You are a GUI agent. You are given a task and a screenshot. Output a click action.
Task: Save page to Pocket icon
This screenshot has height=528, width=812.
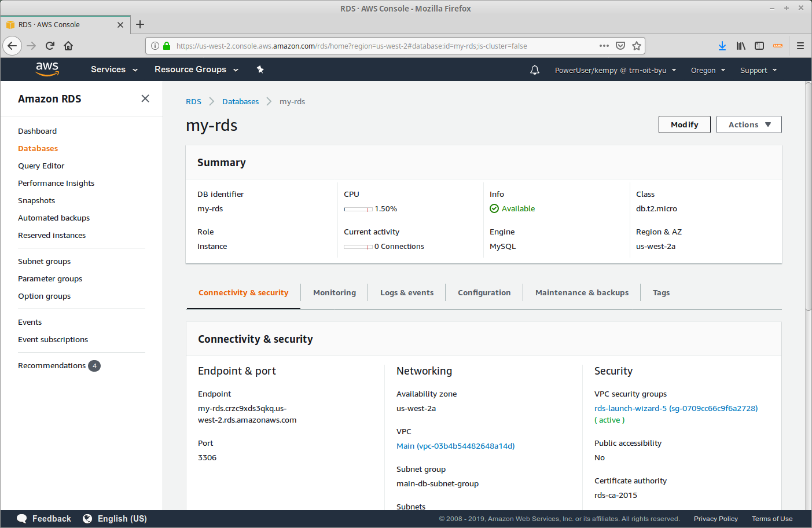coord(620,46)
